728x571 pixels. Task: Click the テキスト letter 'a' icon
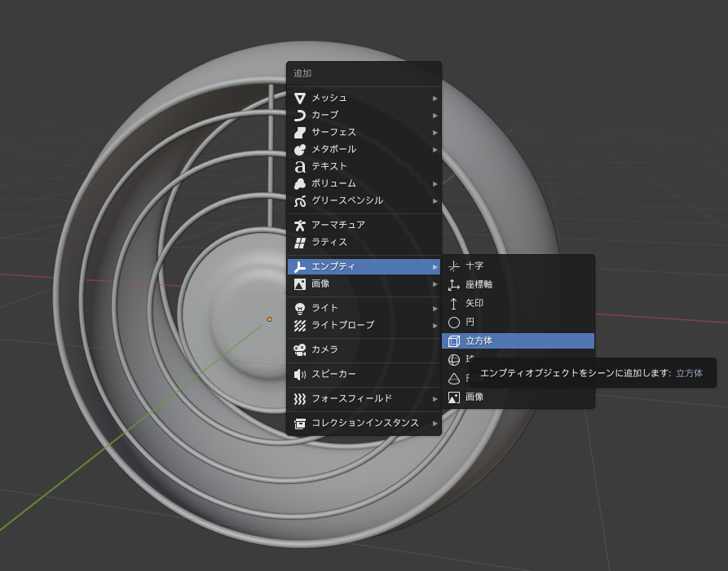tap(300, 166)
